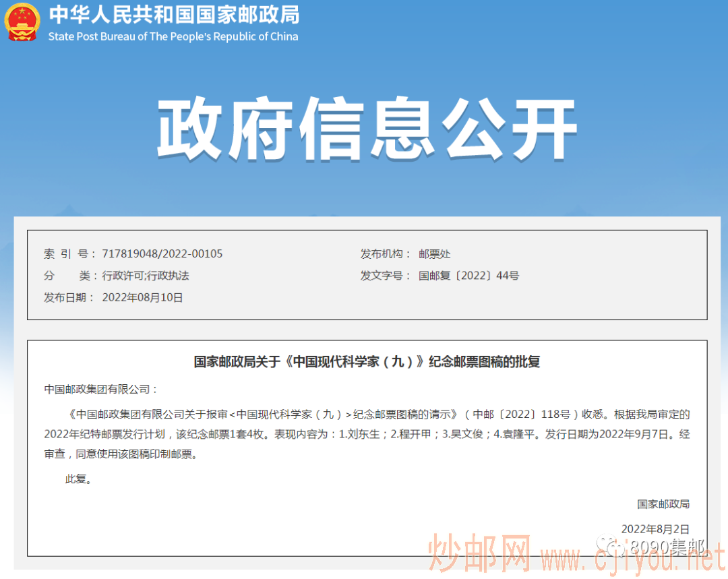Click the publish date 2022年08月10日
The height and width of the screenshot is (579, 728).
point(142,298)
